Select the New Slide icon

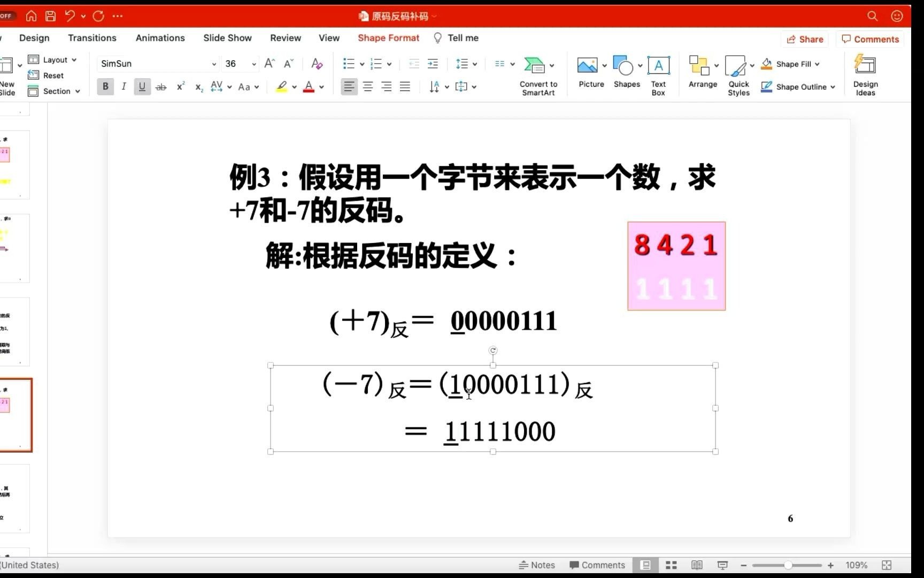click(x=7, y=72)
